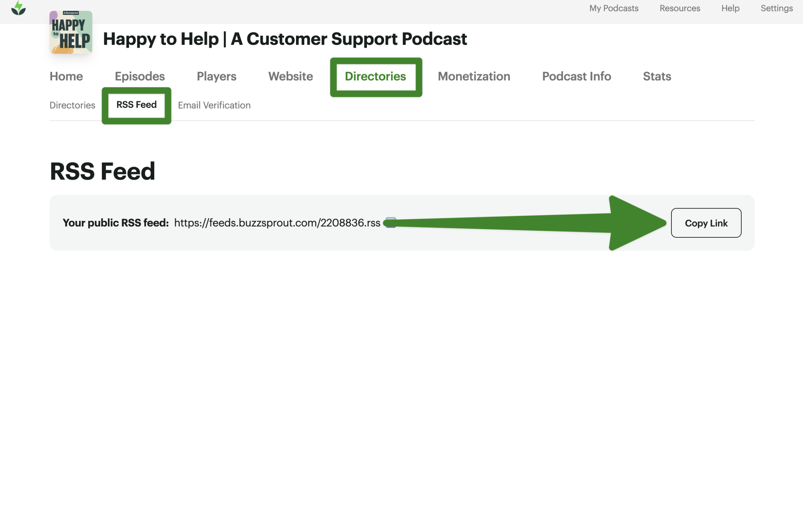The image size is (803, 532).
Task: Open the Resources menu
Action: (x=679, y=8)
